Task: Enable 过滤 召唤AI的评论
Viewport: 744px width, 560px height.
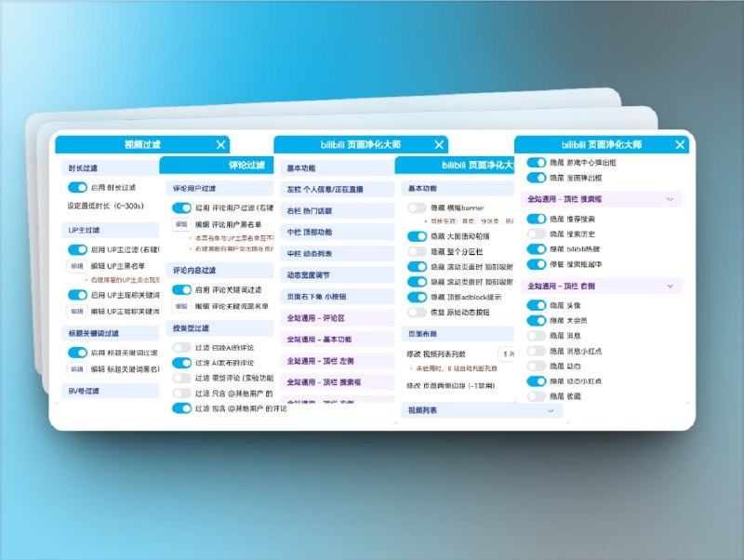Action: click(x=180, y=346)
